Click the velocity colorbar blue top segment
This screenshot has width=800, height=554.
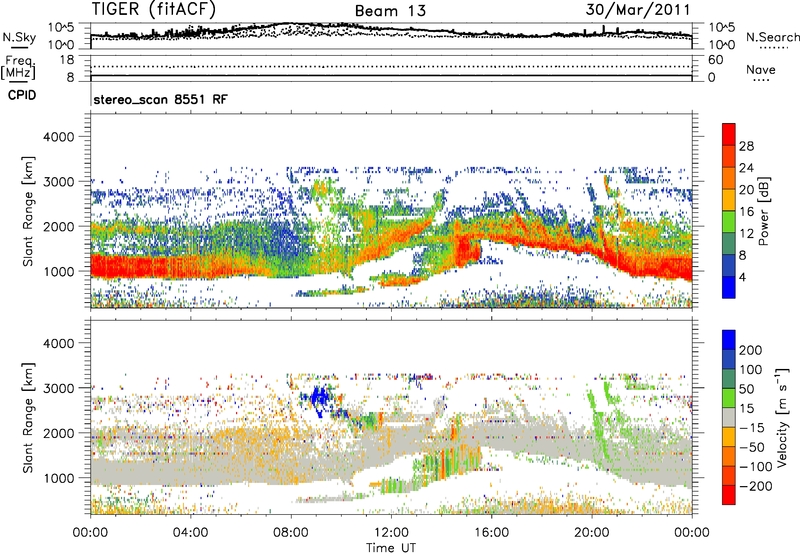coord(729,340)
